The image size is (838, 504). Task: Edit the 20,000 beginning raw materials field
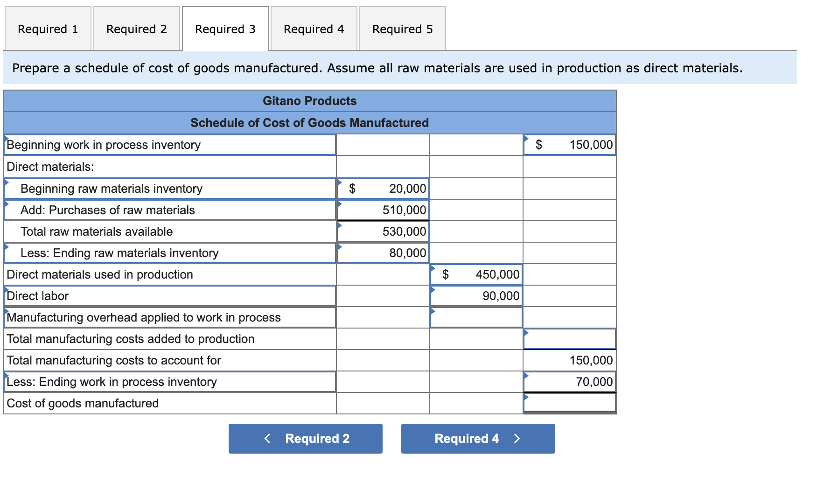[383, 189]
